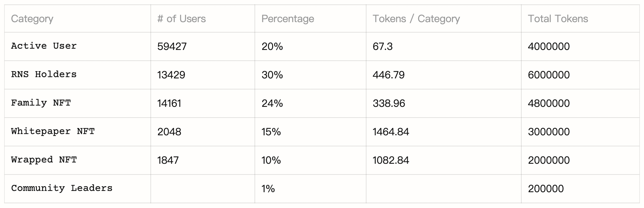This screenshot has width=644, height=208.
Task: Click the 1847 users cell
Action: click(x=168, y=160)
